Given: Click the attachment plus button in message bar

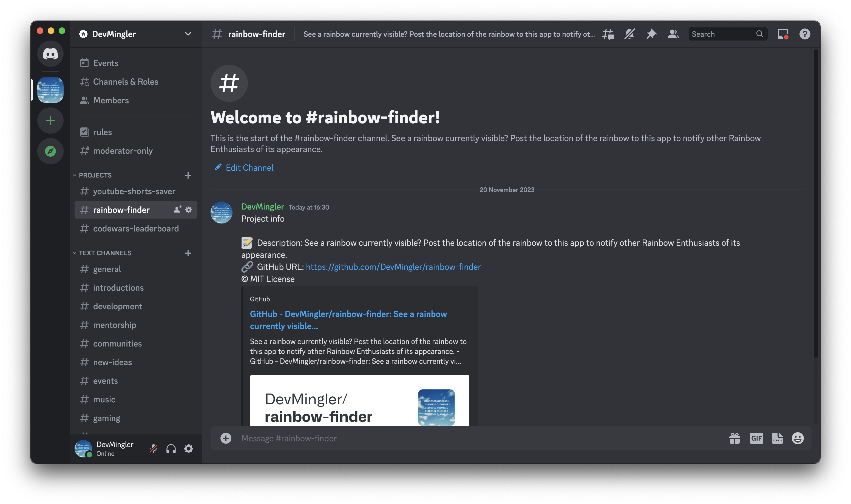Looking at the screenshot, I should 226,438.
